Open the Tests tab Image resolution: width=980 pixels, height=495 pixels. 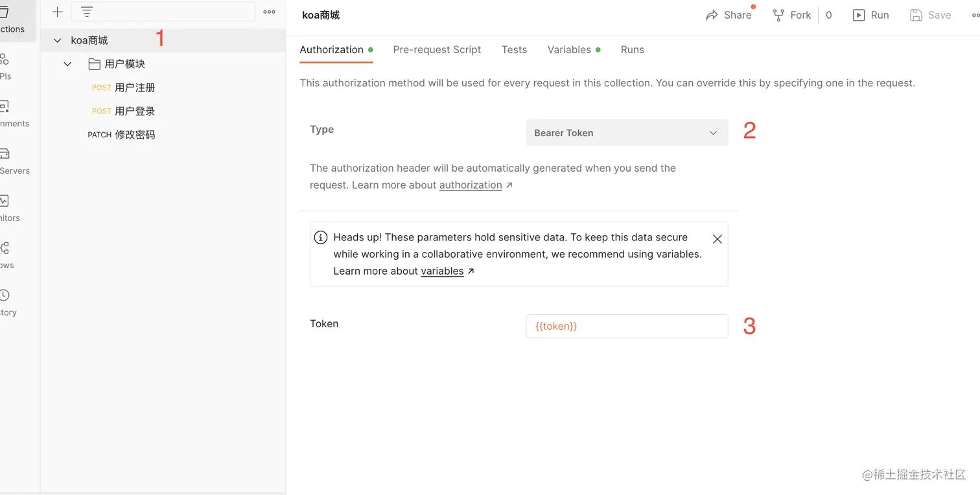pos(514,50)
